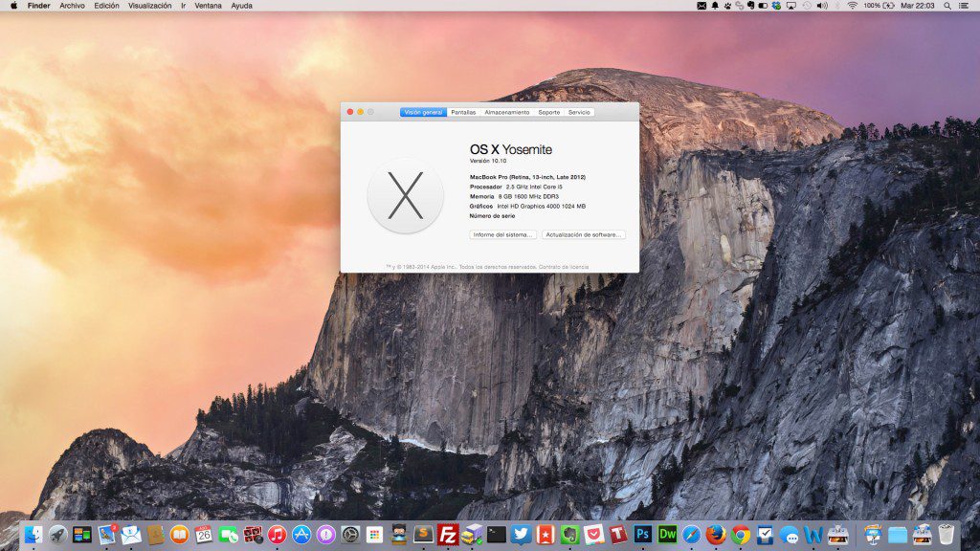This screenshot has height=551, width=980.
Task: Launch Firefox from the dock
Action: 716,535
